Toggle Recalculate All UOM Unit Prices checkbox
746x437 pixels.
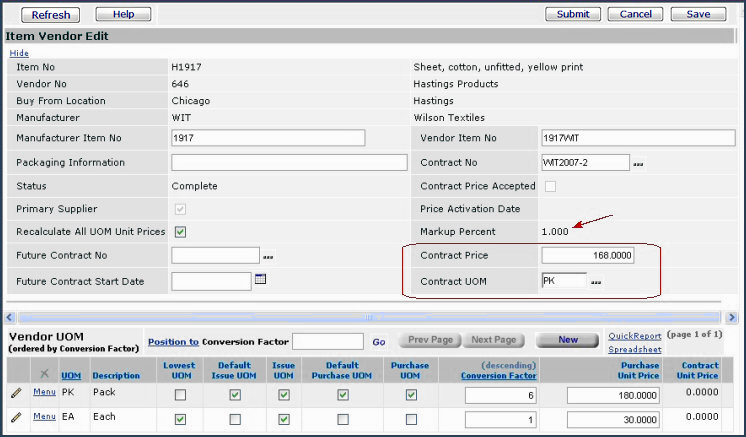(x=180, y=232)
